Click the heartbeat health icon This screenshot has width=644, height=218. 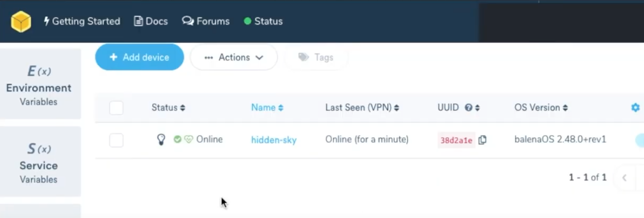pos(189,140)
